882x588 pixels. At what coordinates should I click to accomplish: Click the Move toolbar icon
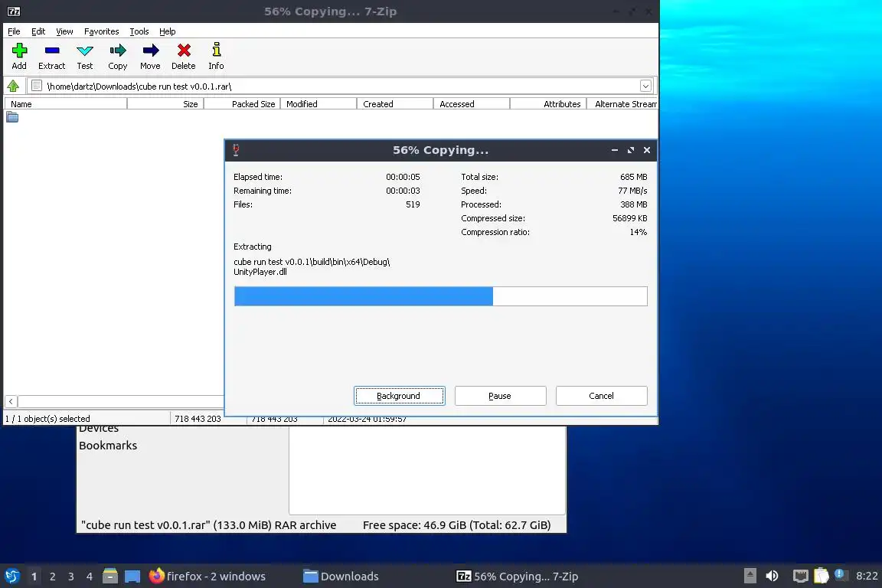pyautogui.click(x=150, y=56)
